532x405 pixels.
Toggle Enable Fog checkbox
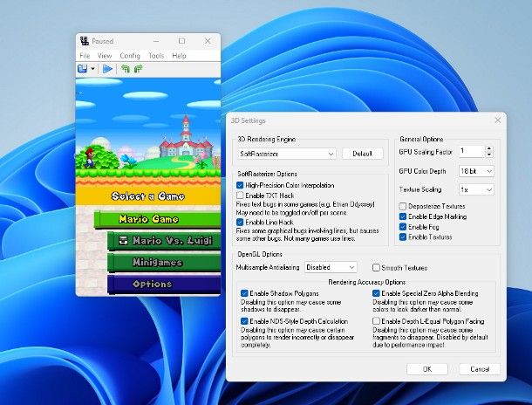pyautogui.click(x=404, y=226)
